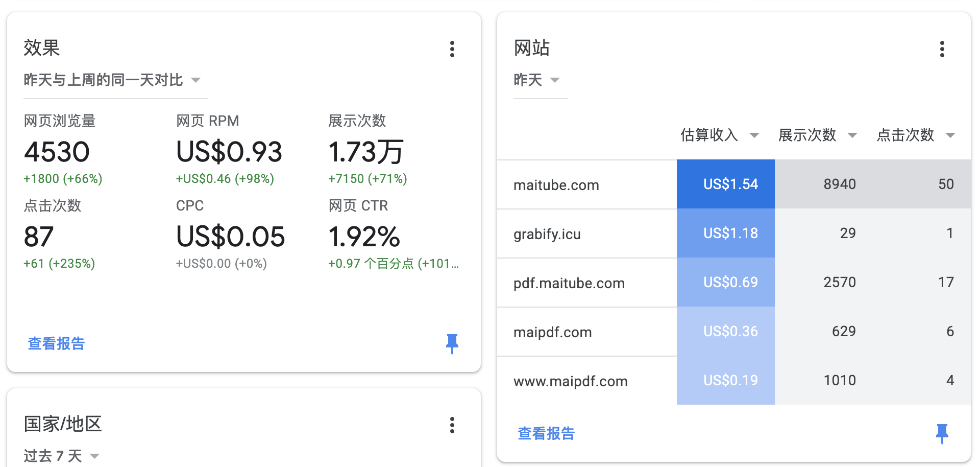
Task: Click the US$0.93 page RPM value
Action: 229,152
